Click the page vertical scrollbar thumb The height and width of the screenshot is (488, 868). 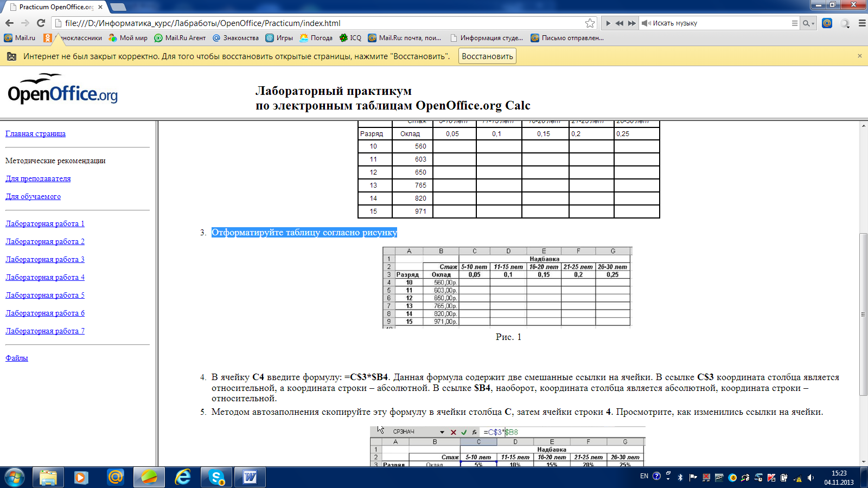point(863,314)
